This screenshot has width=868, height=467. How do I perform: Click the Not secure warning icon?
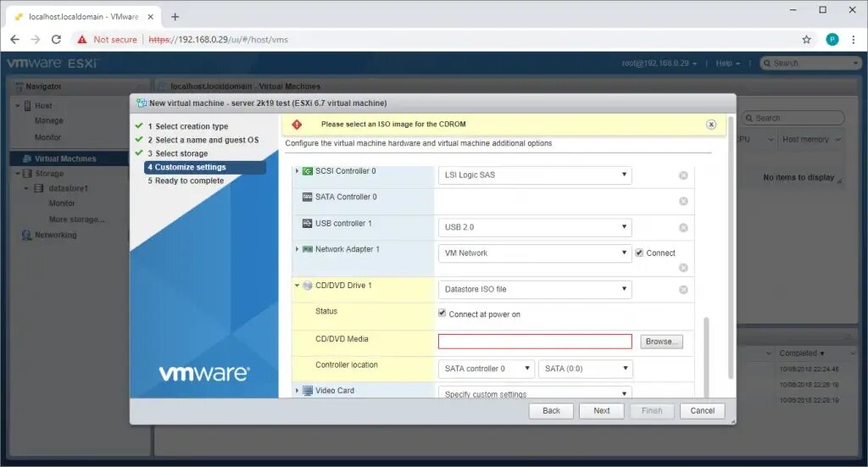pyautogui.click(x=82, y=39)
